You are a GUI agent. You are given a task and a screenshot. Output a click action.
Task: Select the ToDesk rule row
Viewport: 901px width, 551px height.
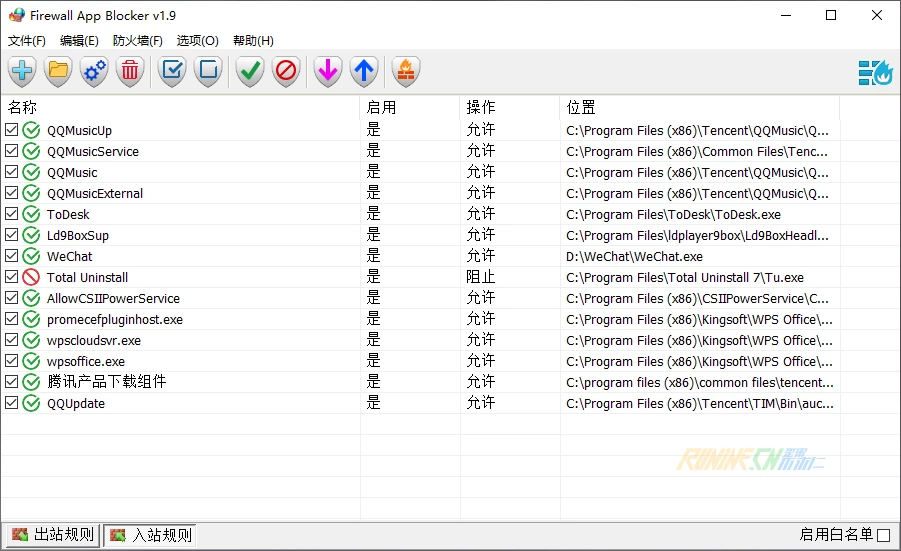(68, 215)
